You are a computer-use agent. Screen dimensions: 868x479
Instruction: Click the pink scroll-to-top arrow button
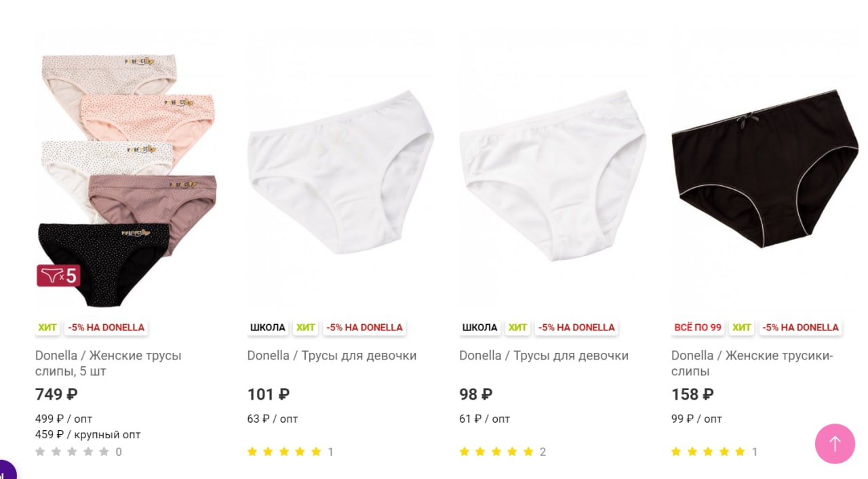pos(835,444)
